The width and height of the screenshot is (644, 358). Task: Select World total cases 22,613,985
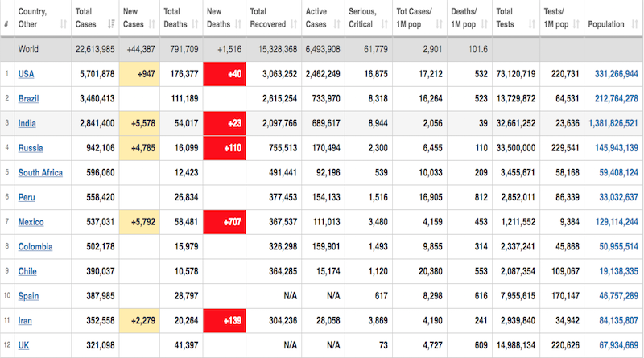pos(95,49)
